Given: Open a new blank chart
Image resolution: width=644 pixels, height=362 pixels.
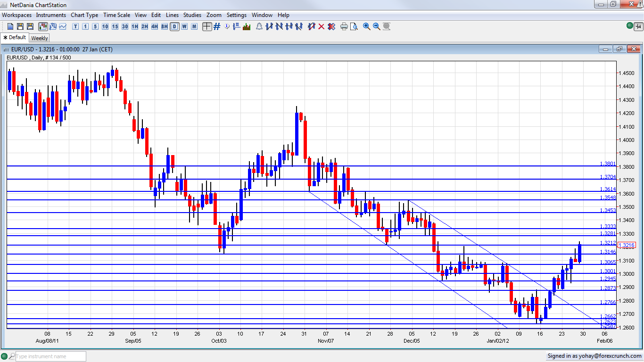Looking at the screenshot, I should point(10,26).
